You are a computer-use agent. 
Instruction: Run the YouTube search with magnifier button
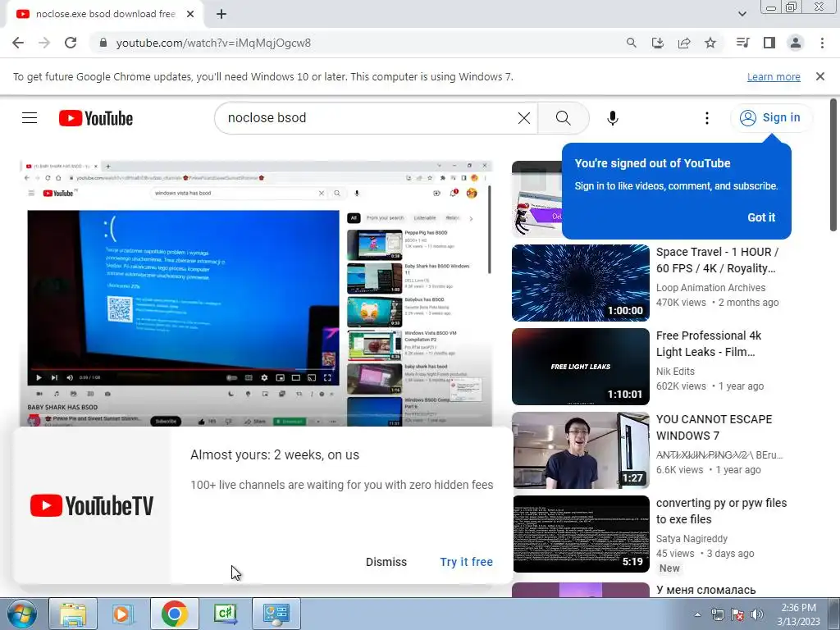563,118
